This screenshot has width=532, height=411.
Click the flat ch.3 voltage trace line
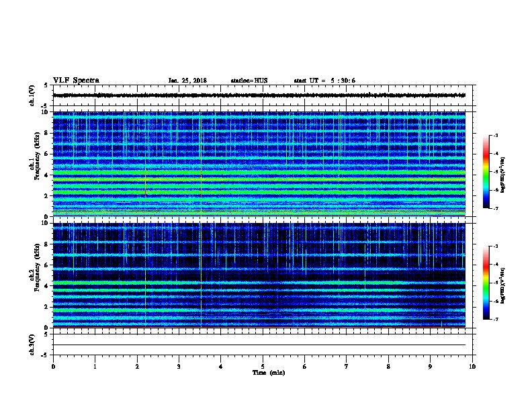pos(259,345)
